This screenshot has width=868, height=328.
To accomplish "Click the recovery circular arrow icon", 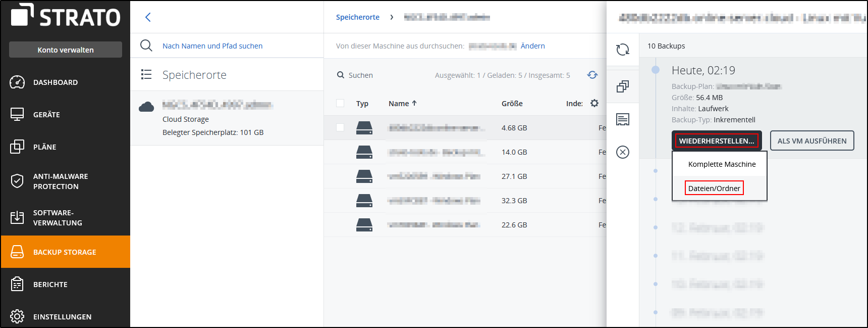I will pyautogui.click(x=623, y=50).
